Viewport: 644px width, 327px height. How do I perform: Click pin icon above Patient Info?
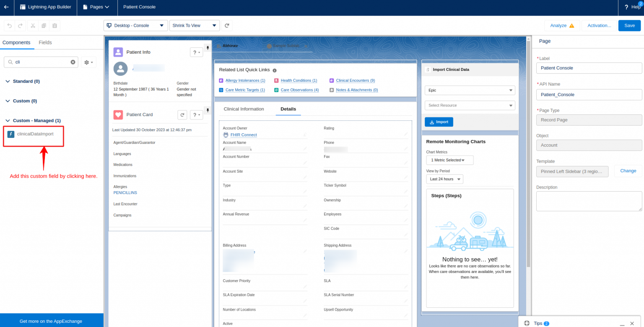point(207,47)
